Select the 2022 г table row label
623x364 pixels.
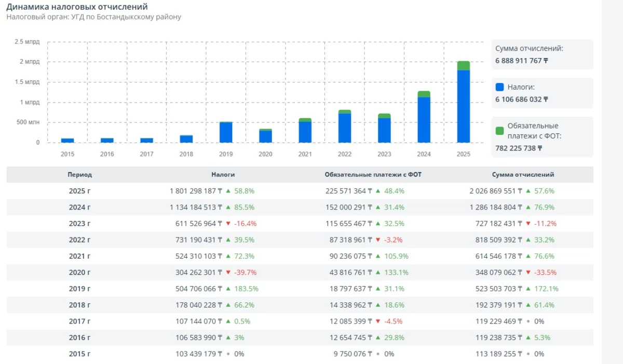[x=79, y=240]
